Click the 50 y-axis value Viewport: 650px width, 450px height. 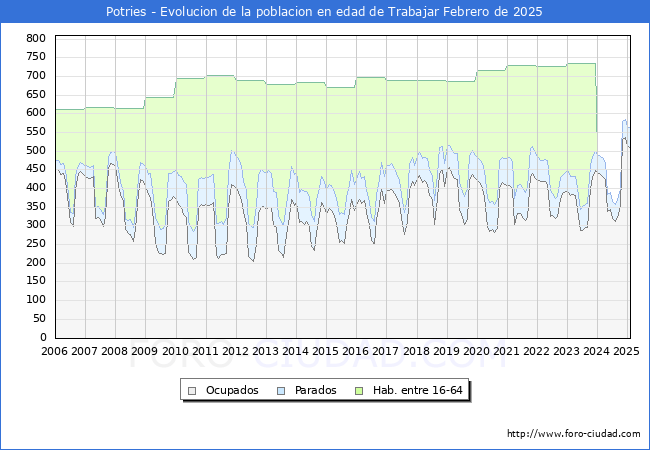pyautogui.click(x=39, y=319)
